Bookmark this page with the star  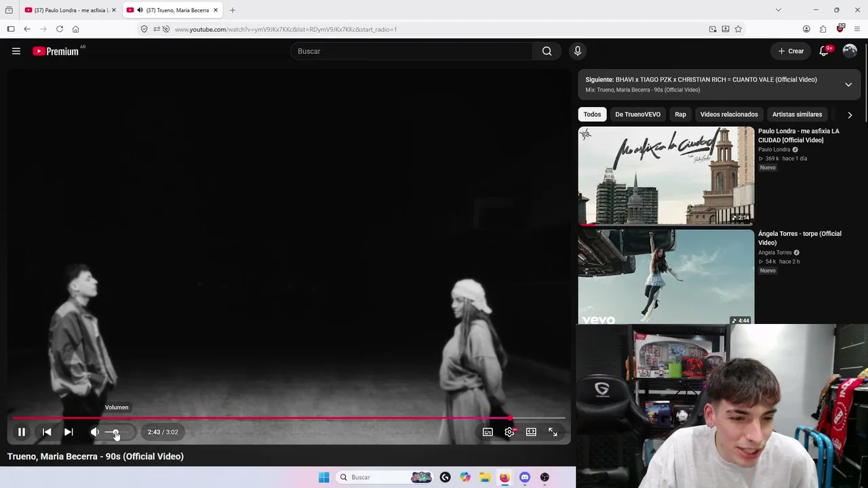point(738,29)
